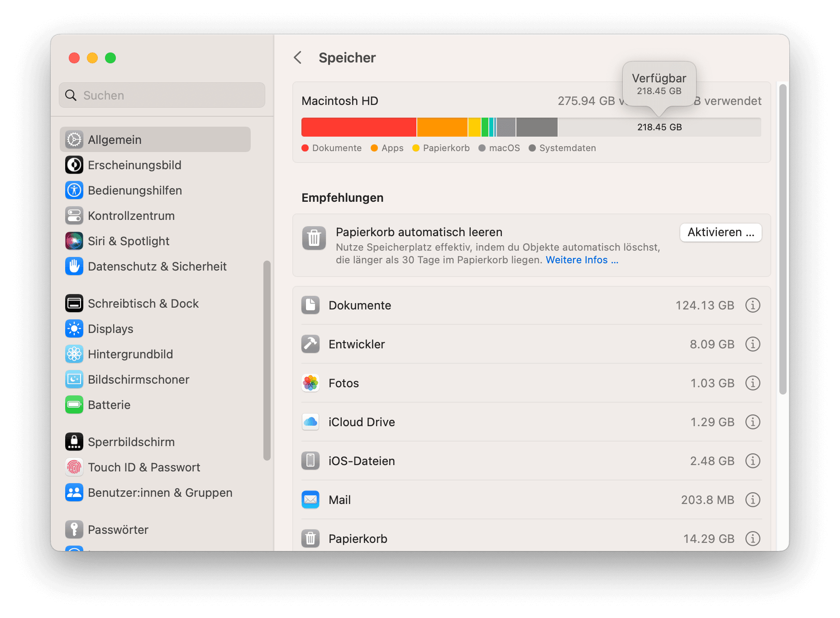Open Erscheinungsbild settings
Viewport: 840px width, 618px height.
point(134,165)
